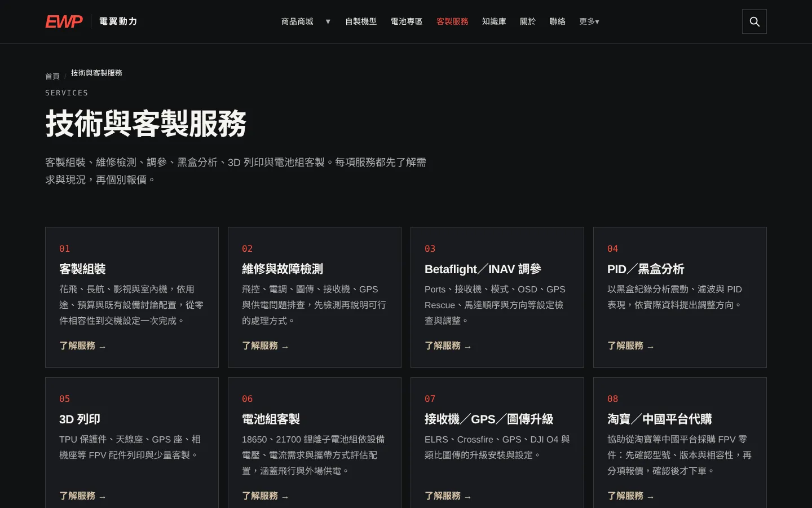Click 了解服務 under 維修與故障檢測
This screenshot has height=508, width=812.
[266, 346]
